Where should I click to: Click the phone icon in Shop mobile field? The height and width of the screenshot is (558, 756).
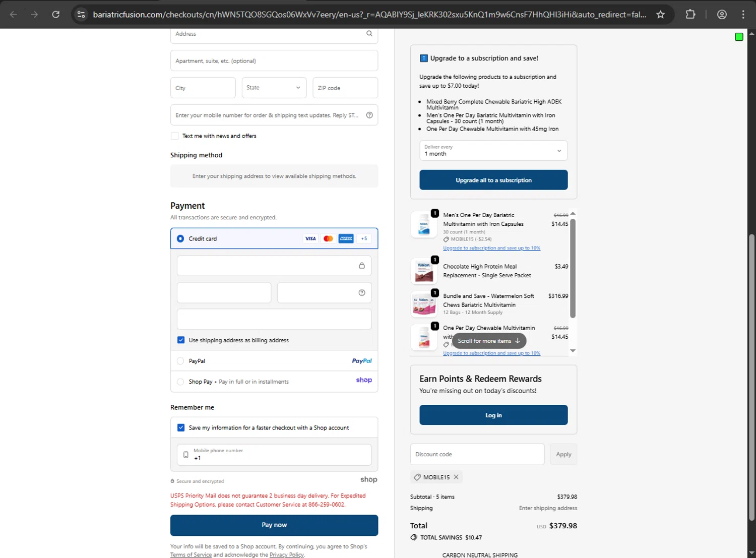[186, 455]
